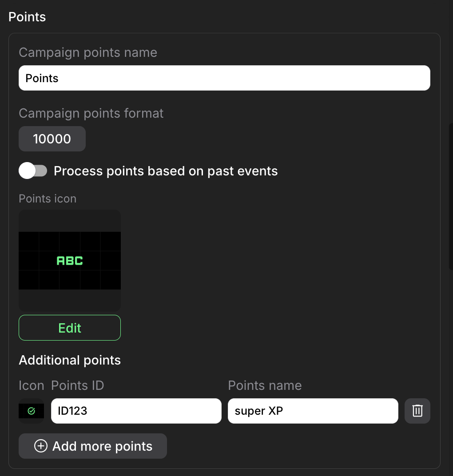Focus the Campaign points name field
This screenshot has height=476, width=453.
[224, 78]
